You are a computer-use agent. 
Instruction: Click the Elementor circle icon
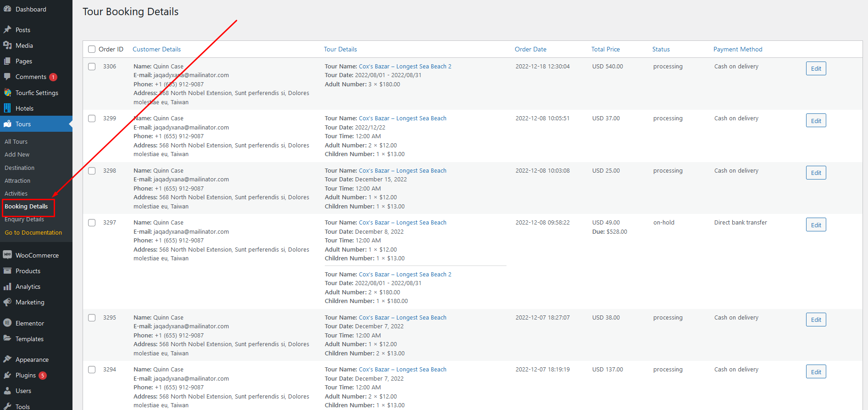(x=7, y=323)
